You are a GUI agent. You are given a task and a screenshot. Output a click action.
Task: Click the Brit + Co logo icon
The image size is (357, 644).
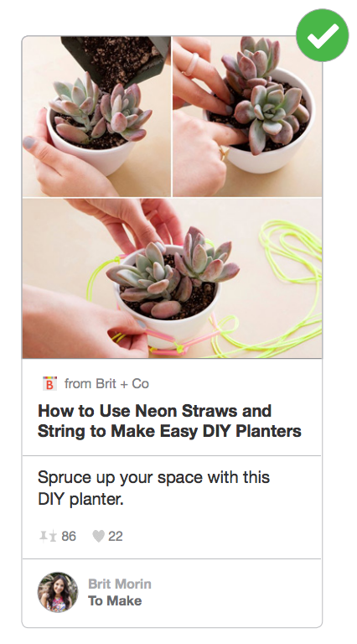[x=49, y=383]
